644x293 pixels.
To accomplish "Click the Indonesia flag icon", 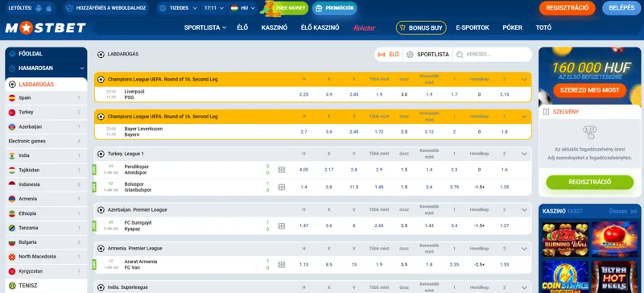I will [x=12, y=184].
